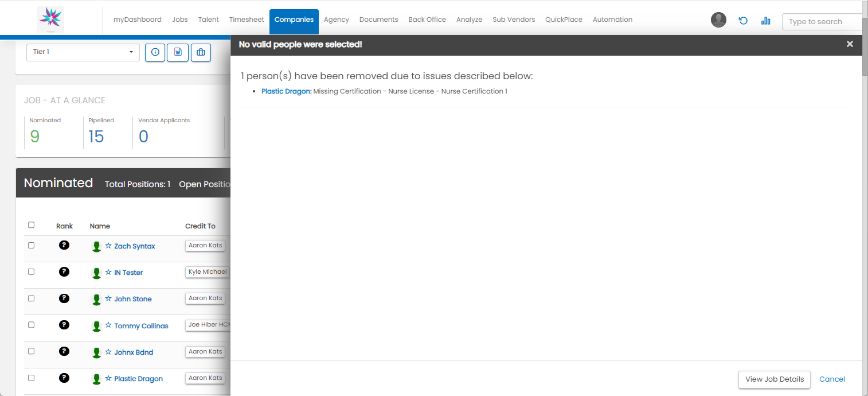Check the box for Plastic Dragon
Screen dimensions: 868x396
click(31, 378)
